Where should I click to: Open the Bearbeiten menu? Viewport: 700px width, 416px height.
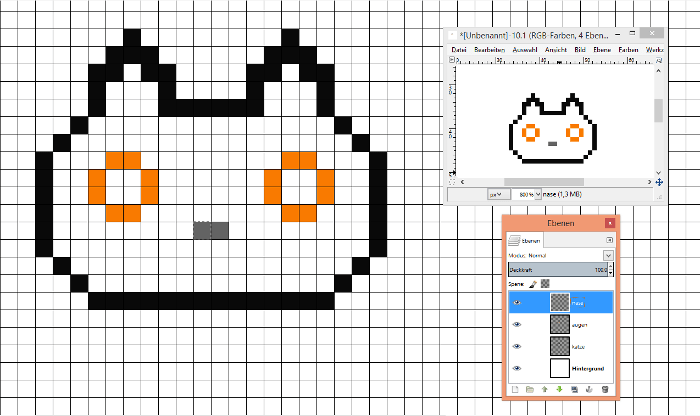point(489,50)
